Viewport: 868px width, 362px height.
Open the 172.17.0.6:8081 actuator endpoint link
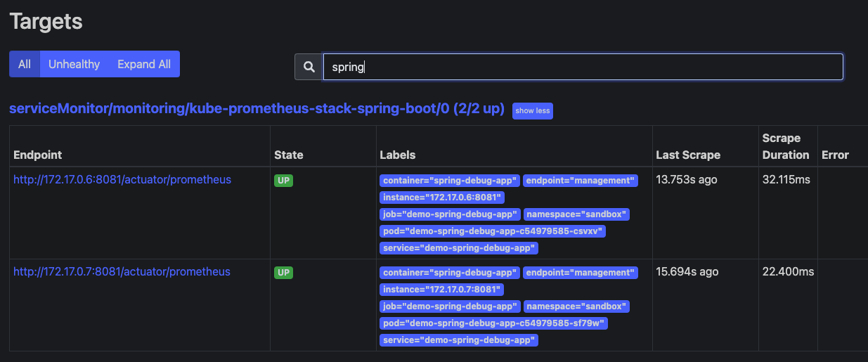pyautogui.click(x=122, y=180)
